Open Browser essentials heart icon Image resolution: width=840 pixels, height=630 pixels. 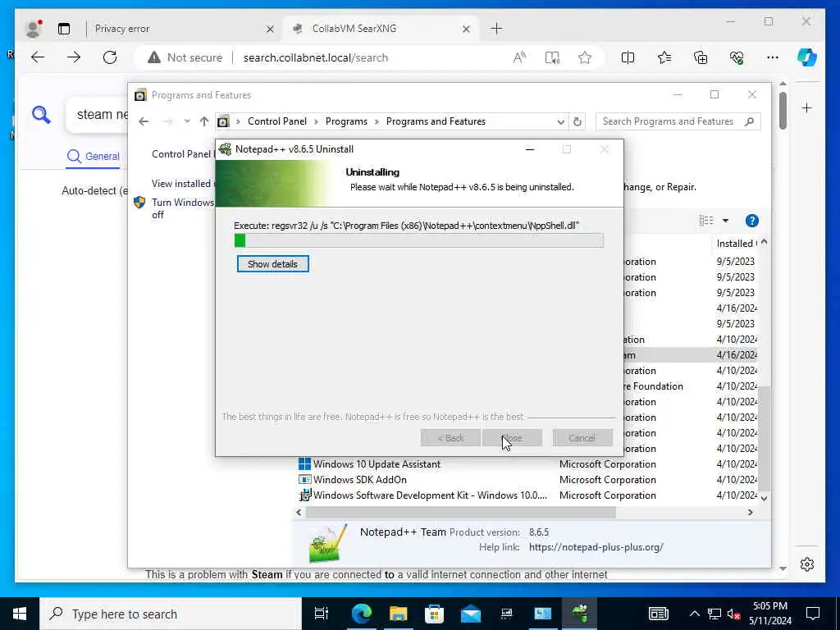[x=737, y=57]
